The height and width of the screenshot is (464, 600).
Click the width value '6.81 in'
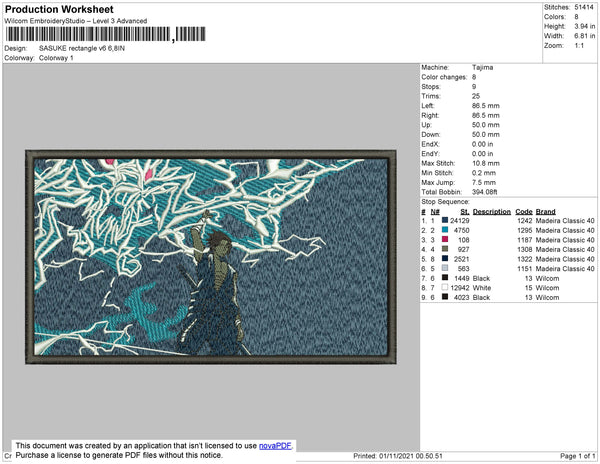coord(585,36)
